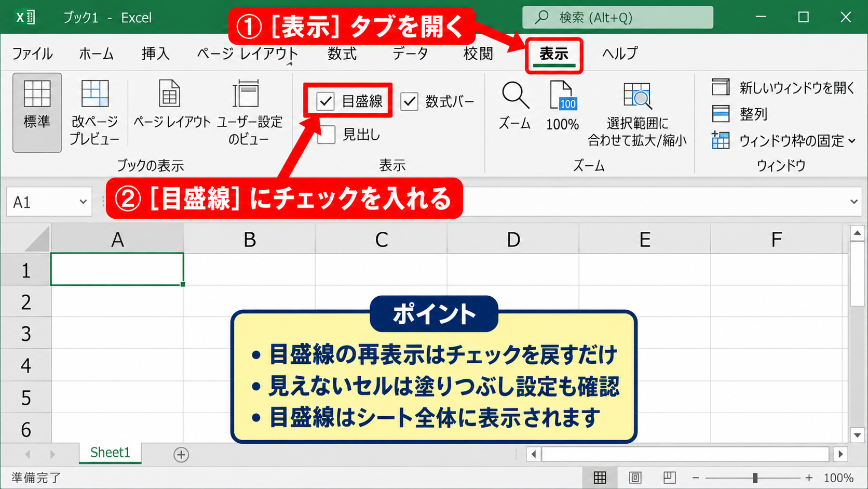Switch to the データ tab
Viewport: 868px width, 489px height.
click(x=410, y=54)
